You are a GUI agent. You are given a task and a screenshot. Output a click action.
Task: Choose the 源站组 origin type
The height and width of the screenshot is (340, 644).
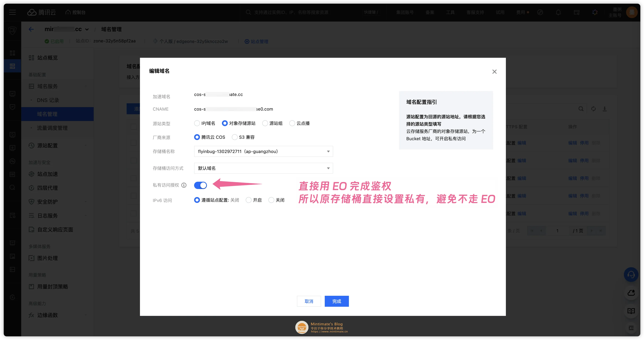265,123
